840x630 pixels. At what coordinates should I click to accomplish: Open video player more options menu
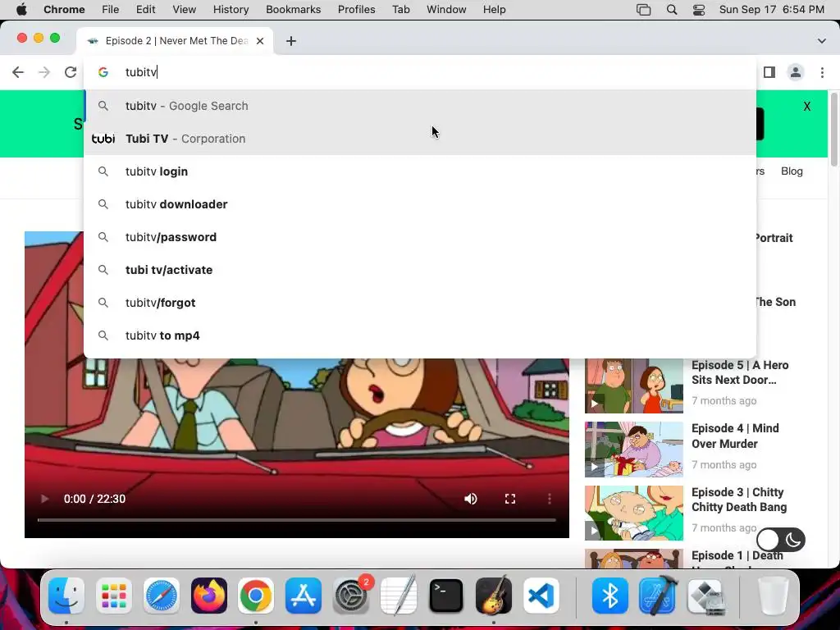coord(549,499)
